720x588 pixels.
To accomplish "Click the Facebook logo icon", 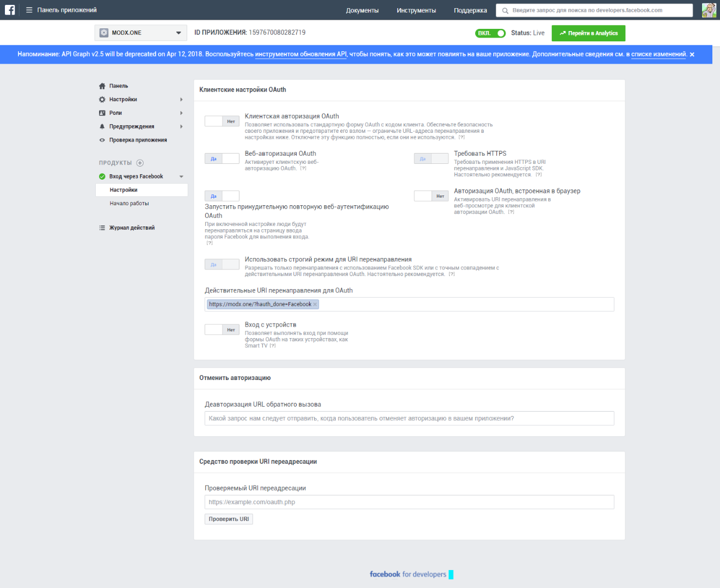I will 10,10.
